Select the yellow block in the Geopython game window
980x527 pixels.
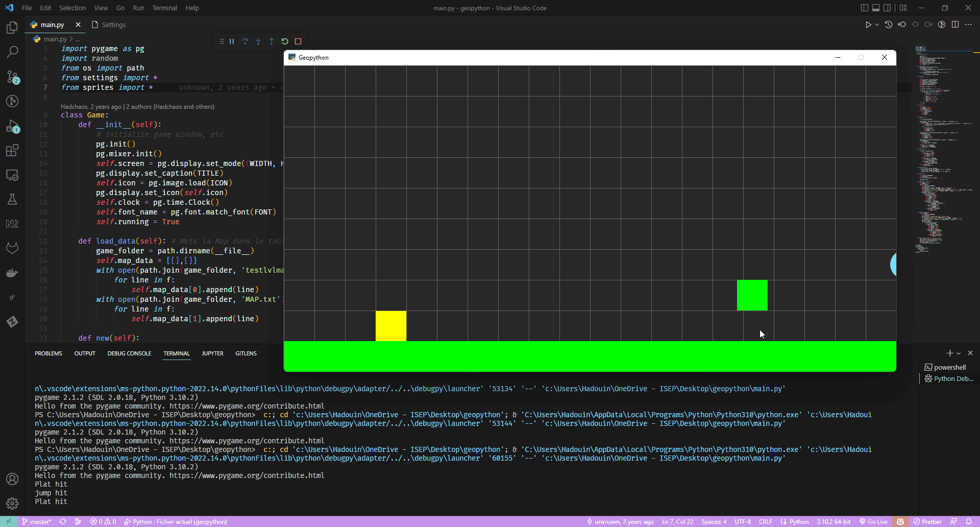391,325
